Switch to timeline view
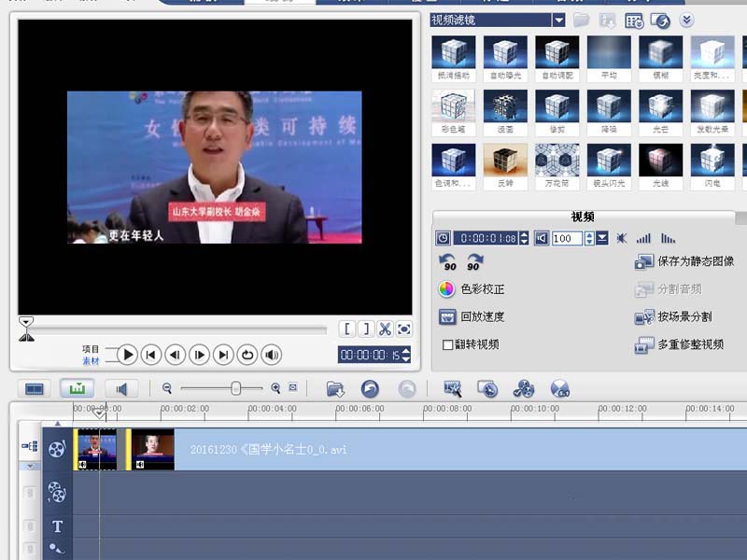This screenshot has height=560, width=747. (x=78, y=389)
